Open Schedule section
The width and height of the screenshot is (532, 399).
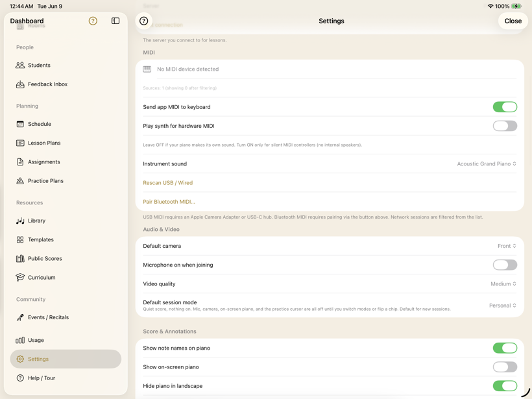point(40,124)
